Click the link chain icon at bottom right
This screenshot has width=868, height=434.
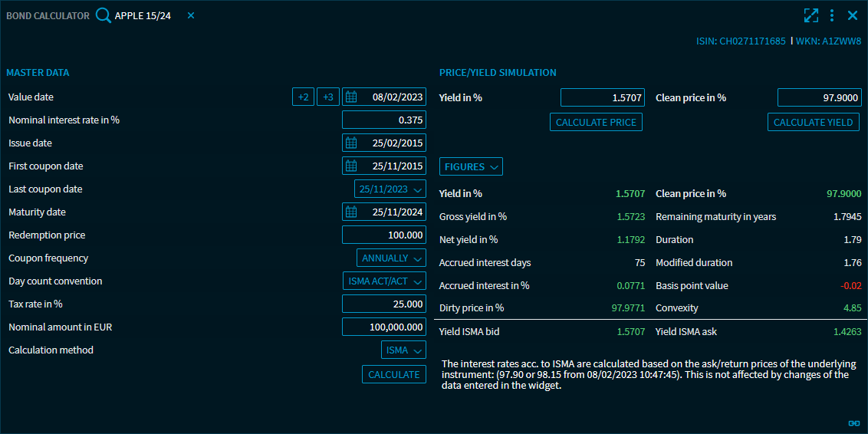853,422
